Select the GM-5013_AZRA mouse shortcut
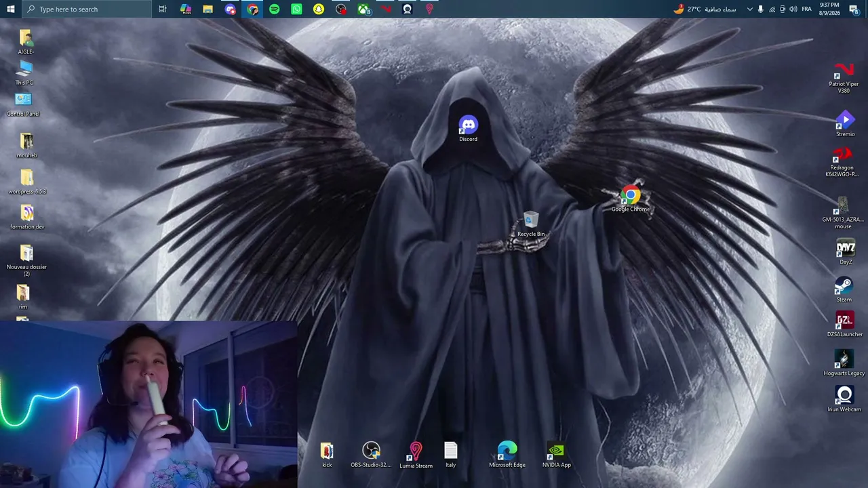The height and width of the screenshot is (488, 868). click(843, 213)
